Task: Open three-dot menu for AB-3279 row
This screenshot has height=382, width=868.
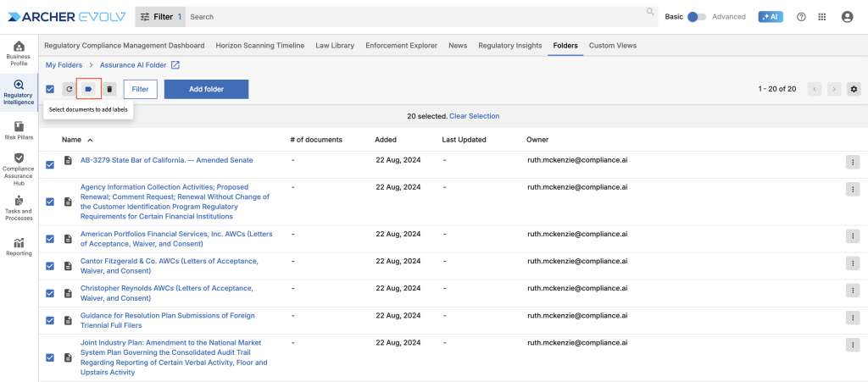Action: [852, 163]
